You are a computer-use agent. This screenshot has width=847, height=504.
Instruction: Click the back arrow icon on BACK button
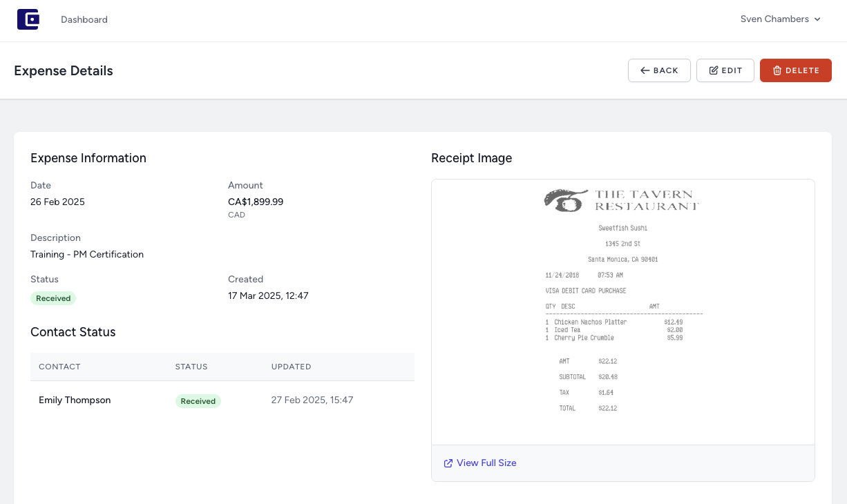(x=644, y=70)
